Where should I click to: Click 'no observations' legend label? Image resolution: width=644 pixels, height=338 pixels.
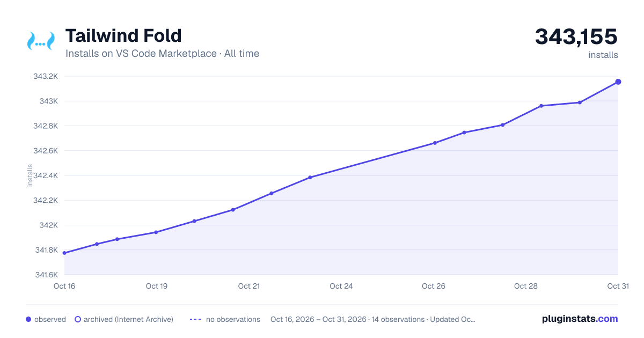(x=233, y=319)
